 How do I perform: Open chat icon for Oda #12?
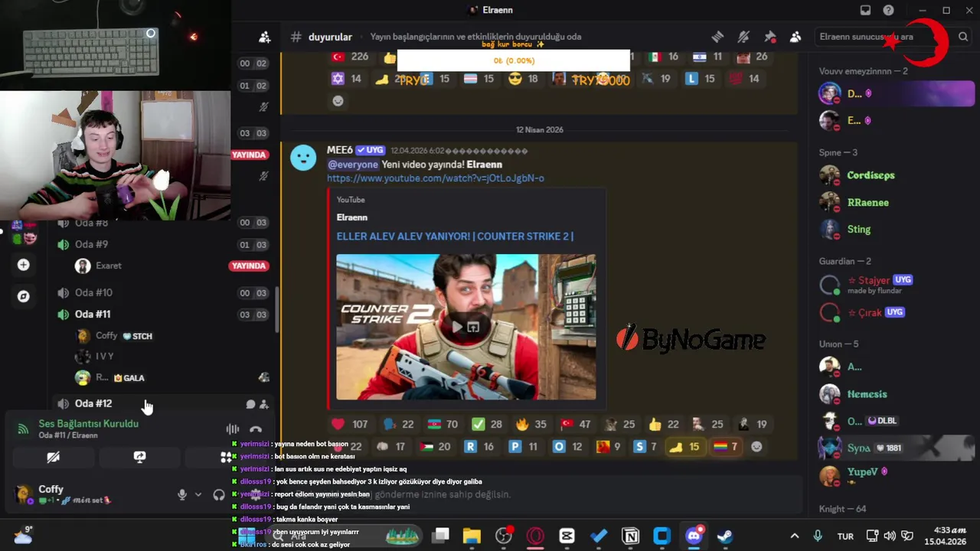pos(250,404)
